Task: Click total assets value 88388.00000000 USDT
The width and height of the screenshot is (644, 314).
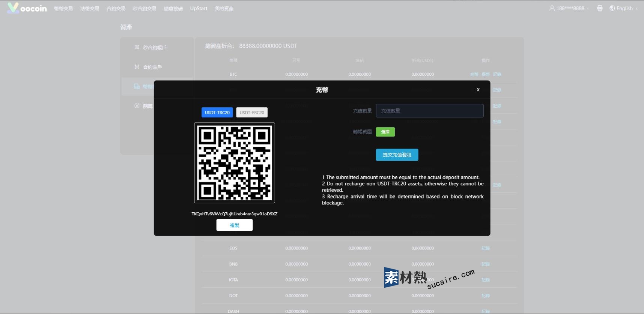Action: click(268, 46)
